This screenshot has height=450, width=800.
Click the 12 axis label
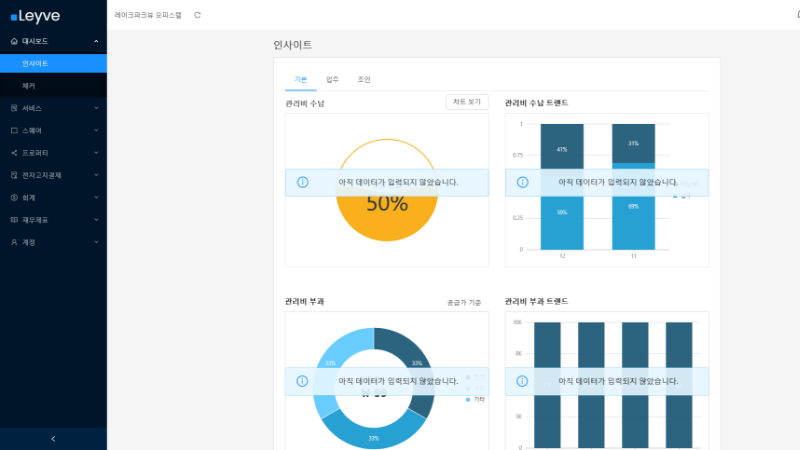(562, 256)
